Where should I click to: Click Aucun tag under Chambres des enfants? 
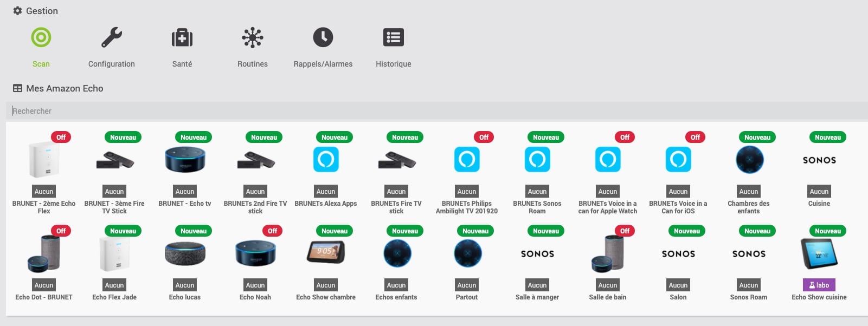(x=749, y=191)
